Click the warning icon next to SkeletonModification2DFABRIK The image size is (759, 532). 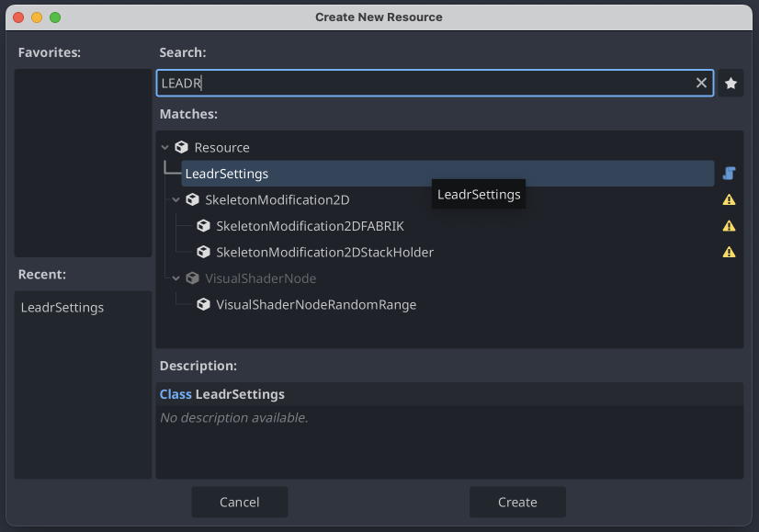tap(729, 226)
